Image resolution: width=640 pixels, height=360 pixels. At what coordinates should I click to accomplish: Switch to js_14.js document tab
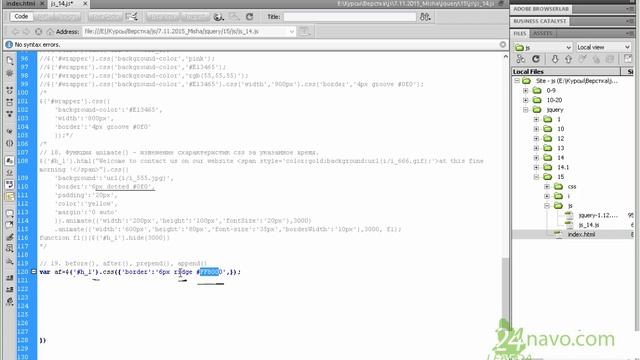pyautogui.click(x=62, y=4)
